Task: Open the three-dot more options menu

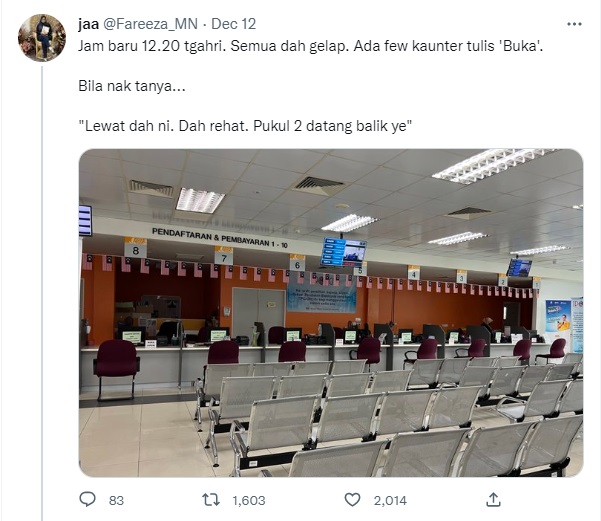Action: [574, 24]
